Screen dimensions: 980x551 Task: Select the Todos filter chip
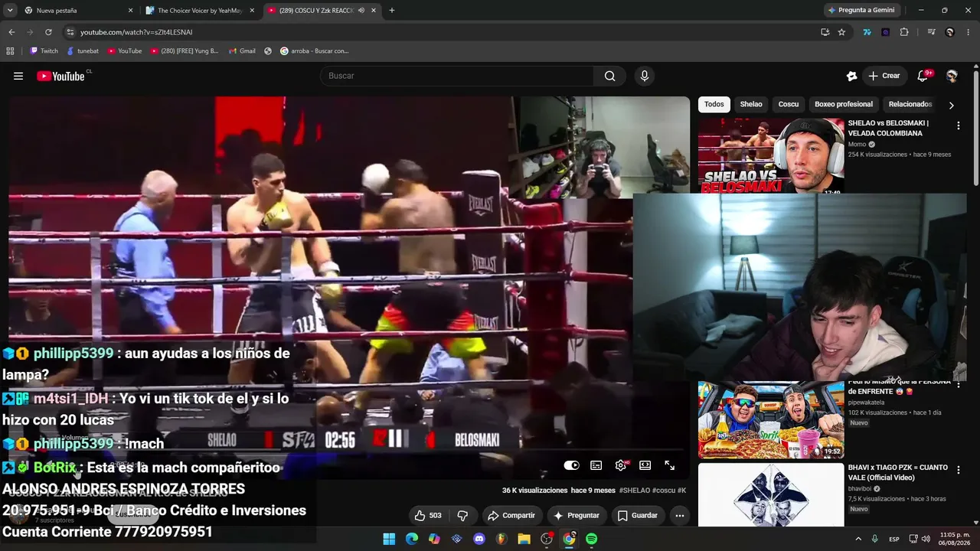tap(714, 104)
